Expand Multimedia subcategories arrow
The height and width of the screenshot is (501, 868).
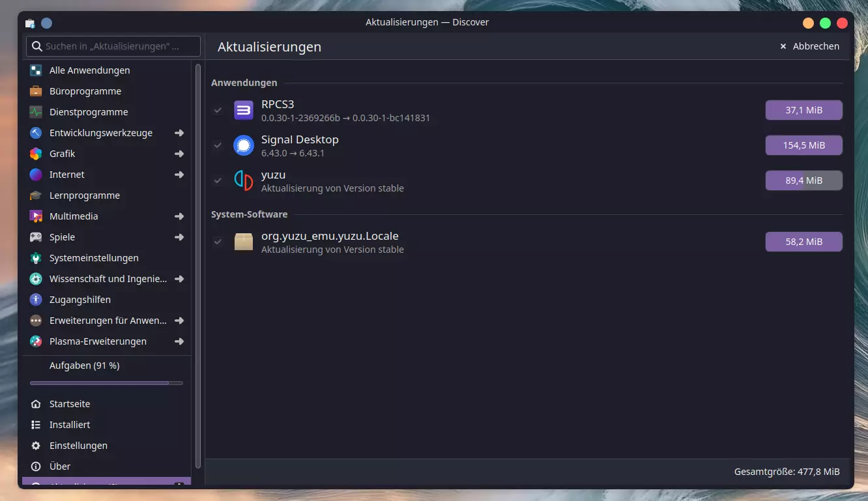(179, 216)
